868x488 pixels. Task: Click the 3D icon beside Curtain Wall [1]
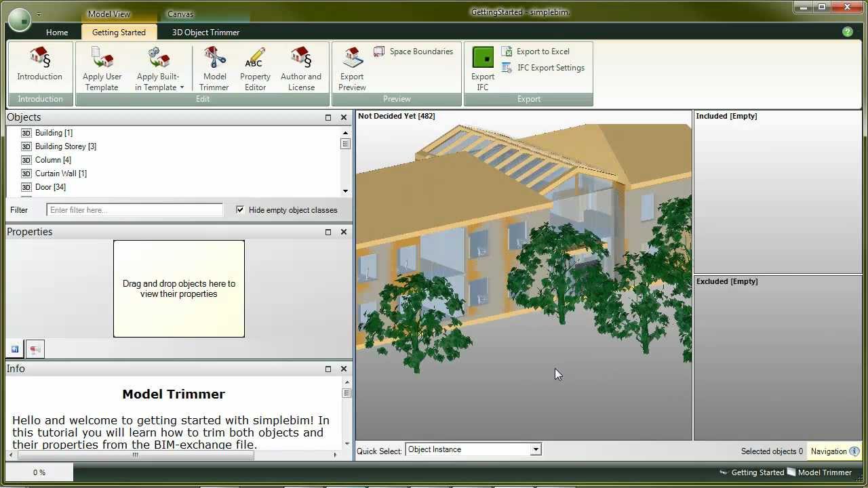pos(26,174)
